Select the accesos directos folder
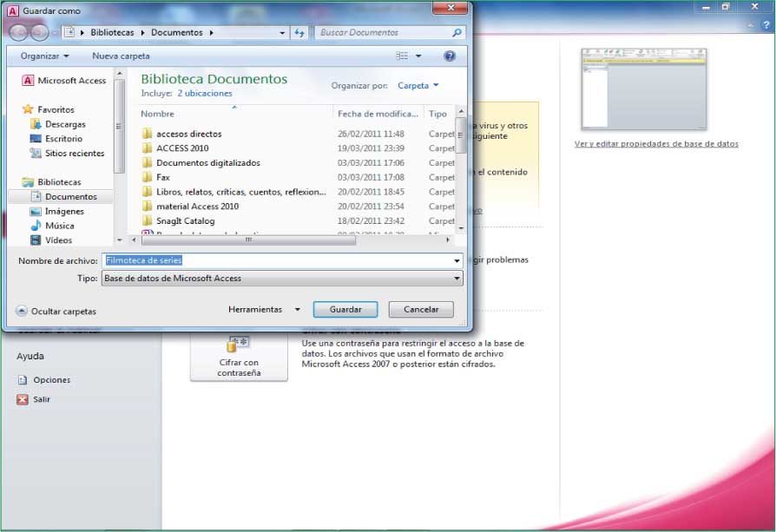776x532 pixels. [x=181, y=134]
